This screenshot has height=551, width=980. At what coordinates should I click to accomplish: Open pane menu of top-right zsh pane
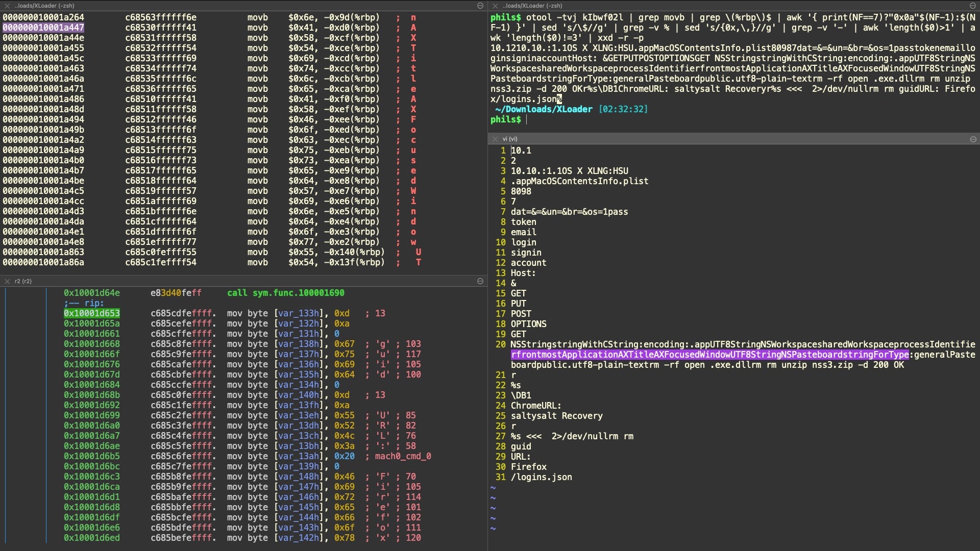(x=973, y=6)
